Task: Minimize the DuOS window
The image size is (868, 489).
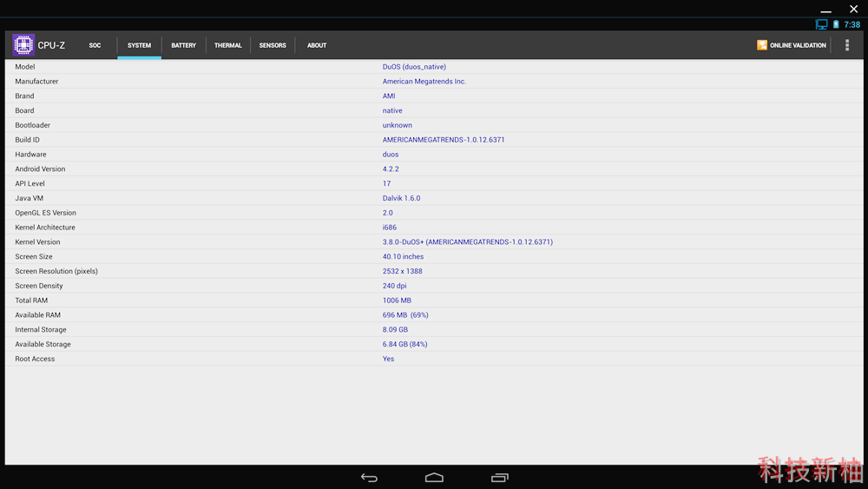Action: coord(825,11)
